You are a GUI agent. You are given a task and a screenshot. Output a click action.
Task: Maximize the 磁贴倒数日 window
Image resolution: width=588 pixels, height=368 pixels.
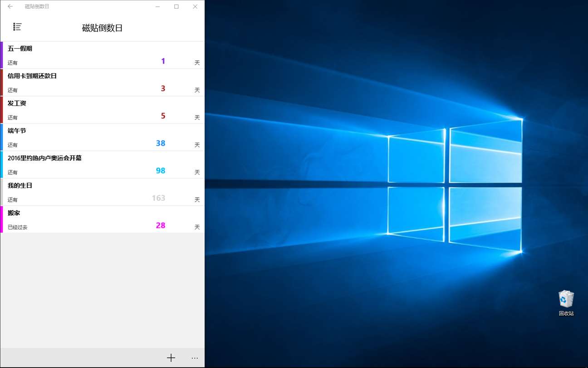[x=176, y=6]
